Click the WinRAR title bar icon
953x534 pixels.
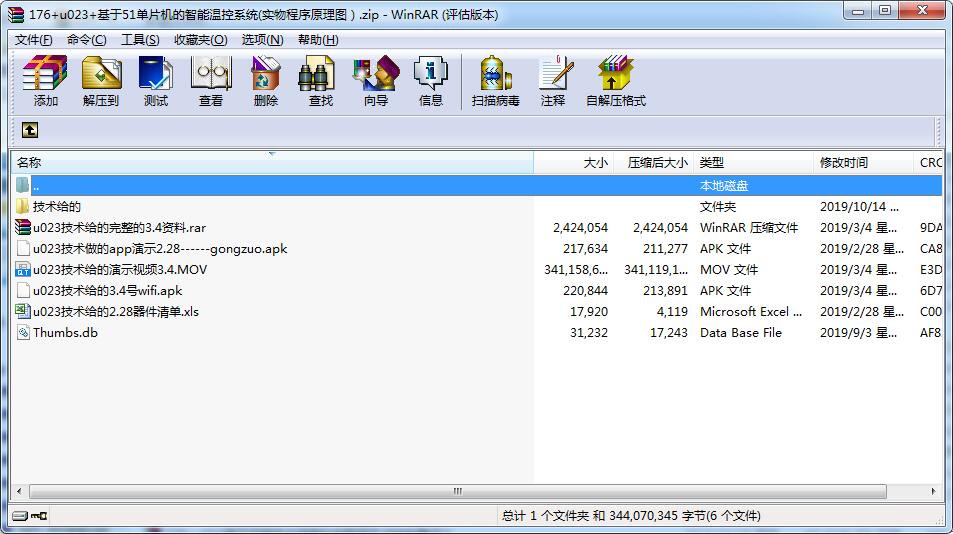(16, 14)
